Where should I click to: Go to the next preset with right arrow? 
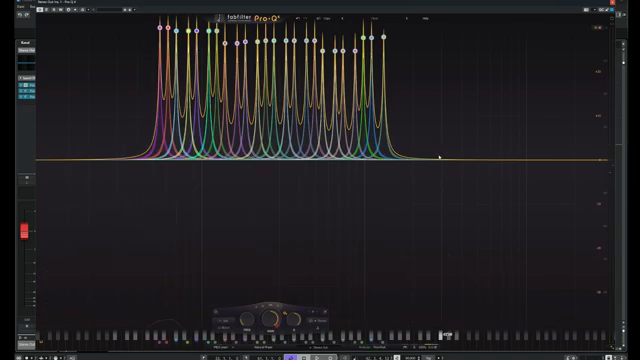pyautogui.click(x=407, y=18)
